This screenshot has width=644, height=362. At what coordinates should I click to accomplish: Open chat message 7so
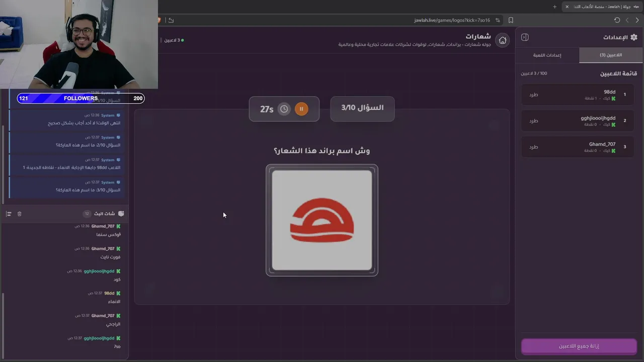tap(117, 346)
